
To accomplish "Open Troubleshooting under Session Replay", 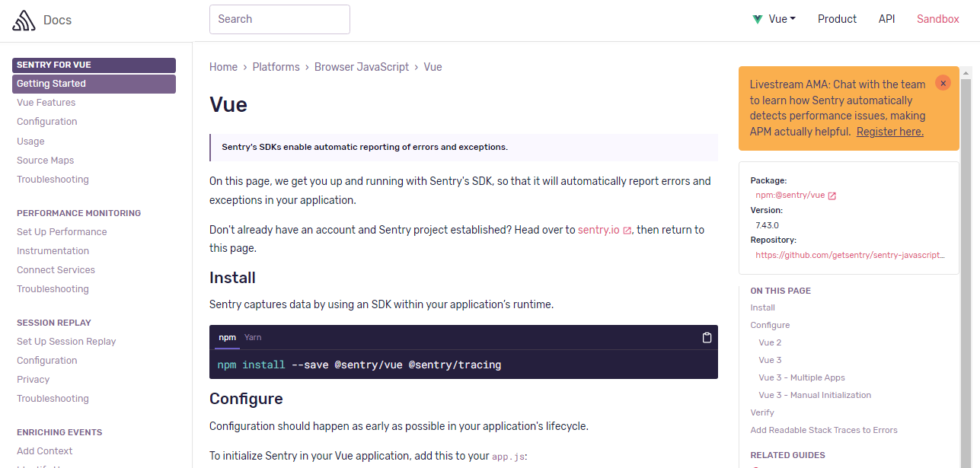I will point(53,399).
